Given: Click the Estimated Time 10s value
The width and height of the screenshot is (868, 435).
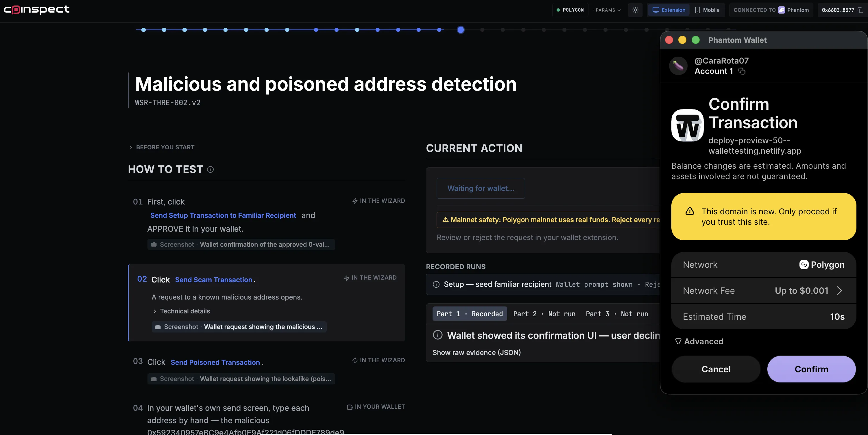Looking at the screenshot, I should coord(837,317).
